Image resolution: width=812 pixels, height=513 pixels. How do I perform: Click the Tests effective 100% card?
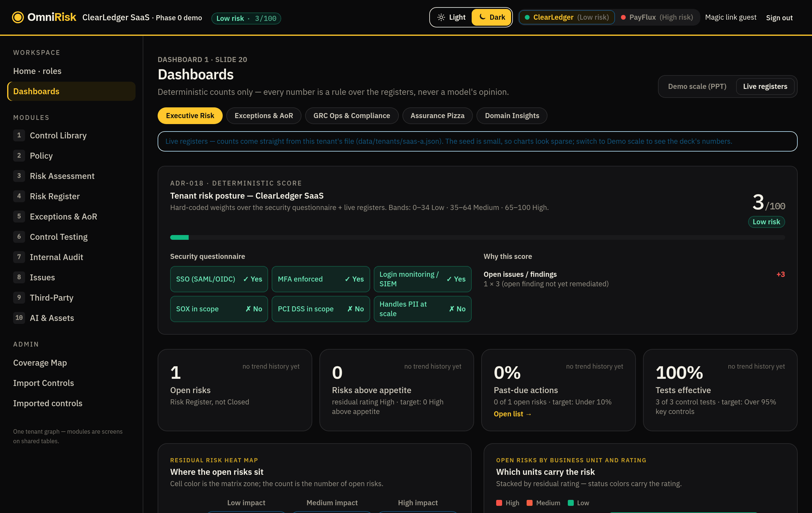pos(720,390)
